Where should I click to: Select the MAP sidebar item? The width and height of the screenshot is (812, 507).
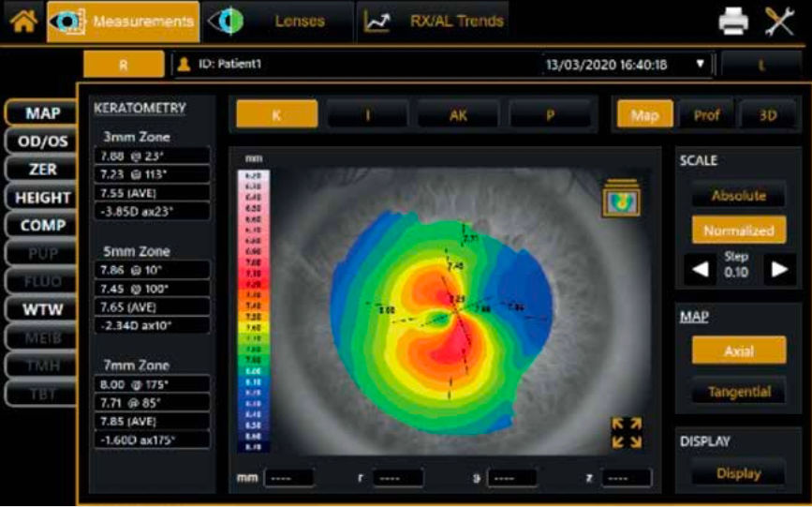(41, 113)
